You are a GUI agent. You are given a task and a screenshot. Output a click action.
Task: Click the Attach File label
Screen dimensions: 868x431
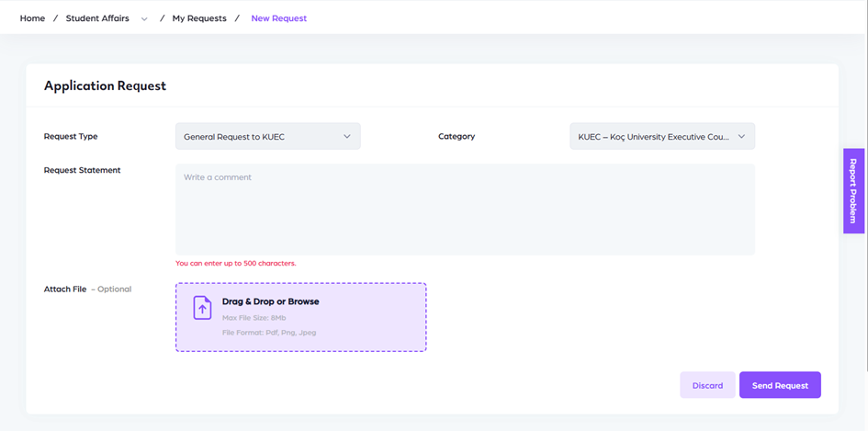(x=65, y=289)
